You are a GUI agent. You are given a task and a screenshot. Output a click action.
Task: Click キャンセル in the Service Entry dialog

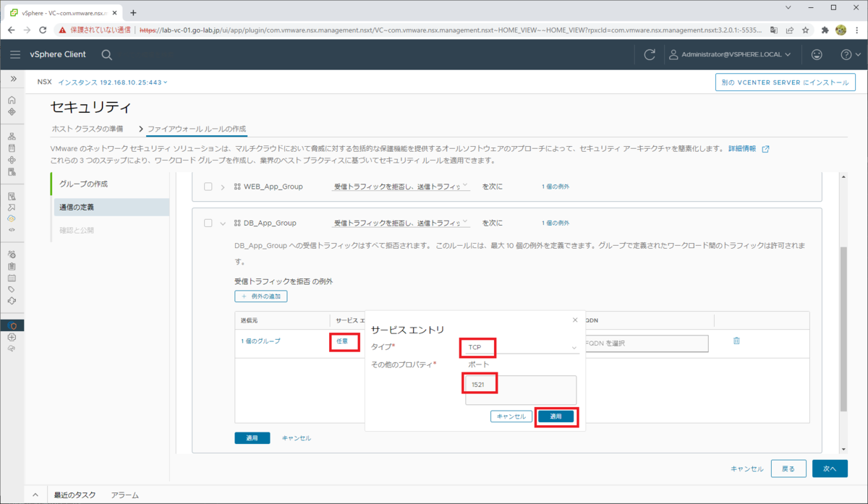coord(511,417)
